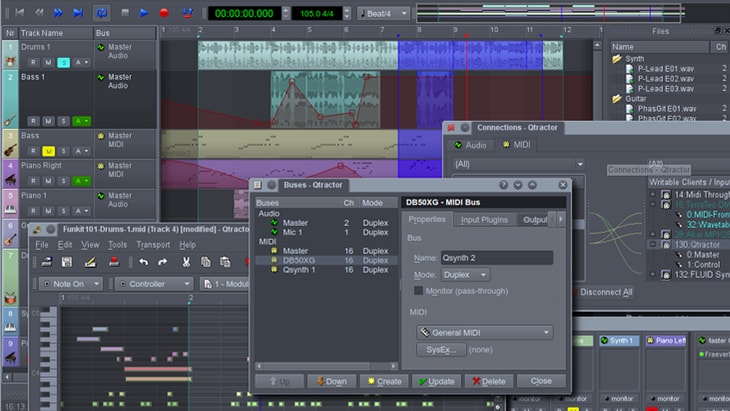
Task: Open Transport menu in MIDI editor
Action: pyautogui.click(x=153, y=244)
